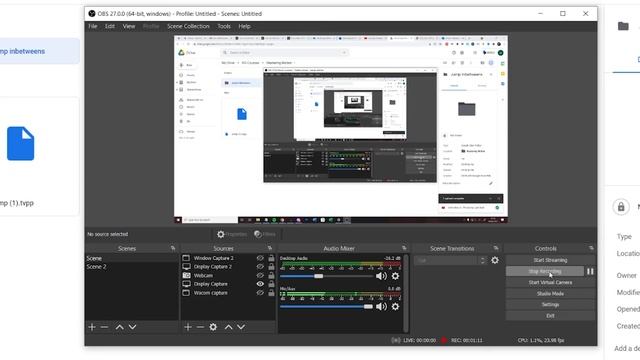Click the blue file icon in Drive window
640x360 pixels.
(x=20, y=144)
